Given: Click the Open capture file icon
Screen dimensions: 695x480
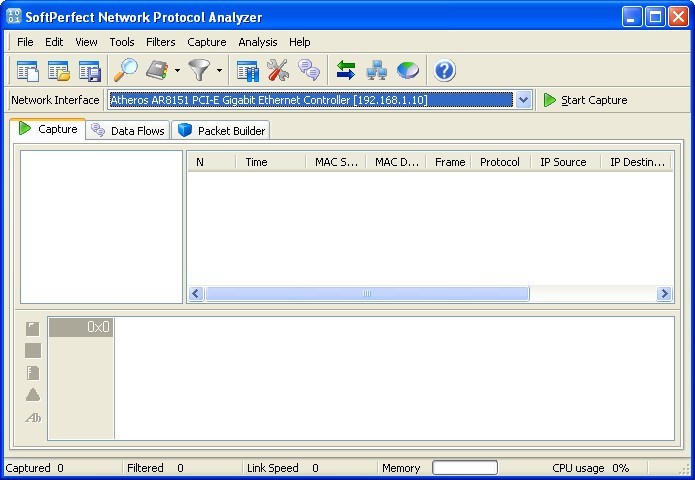Looking at the screenshot, I should (59, 70).
